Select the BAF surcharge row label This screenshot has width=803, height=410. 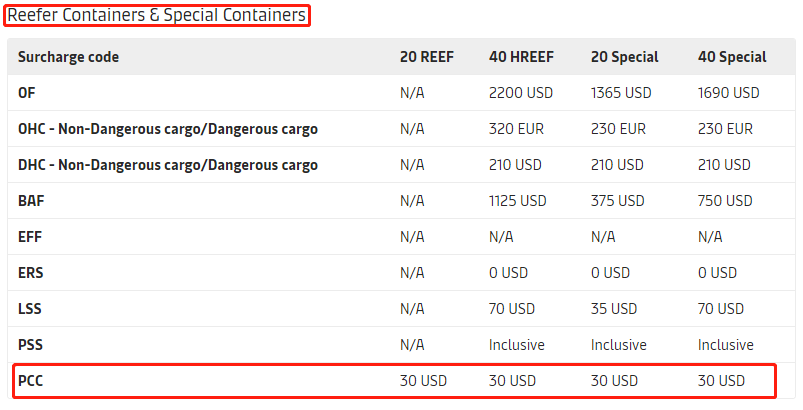32,201
